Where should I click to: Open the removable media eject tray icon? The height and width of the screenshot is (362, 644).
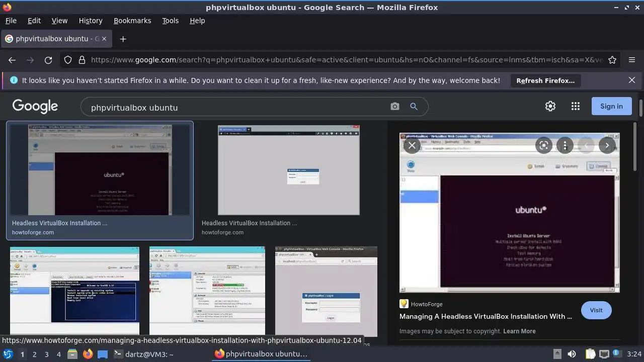tap(557, 354)
